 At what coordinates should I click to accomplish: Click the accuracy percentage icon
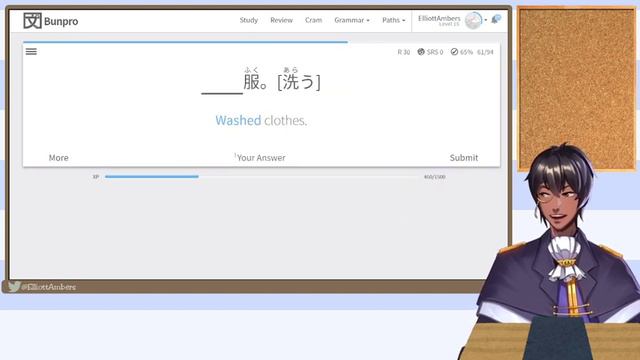(454, 52)
